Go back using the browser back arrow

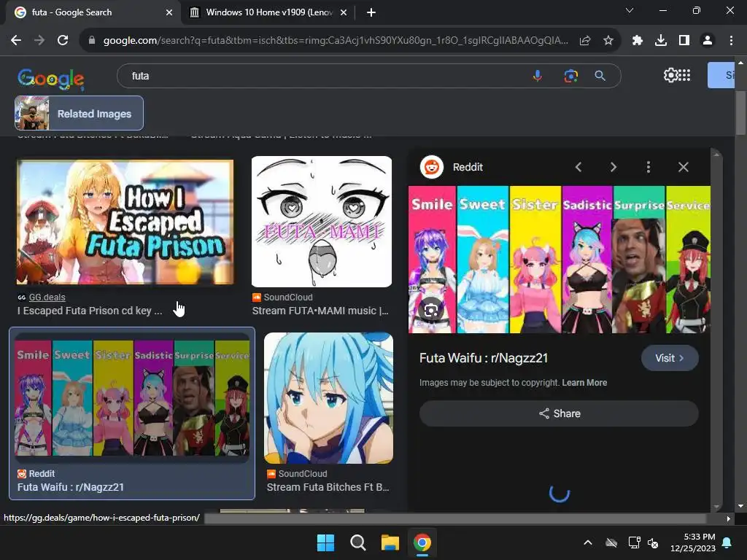coord(16,41)
